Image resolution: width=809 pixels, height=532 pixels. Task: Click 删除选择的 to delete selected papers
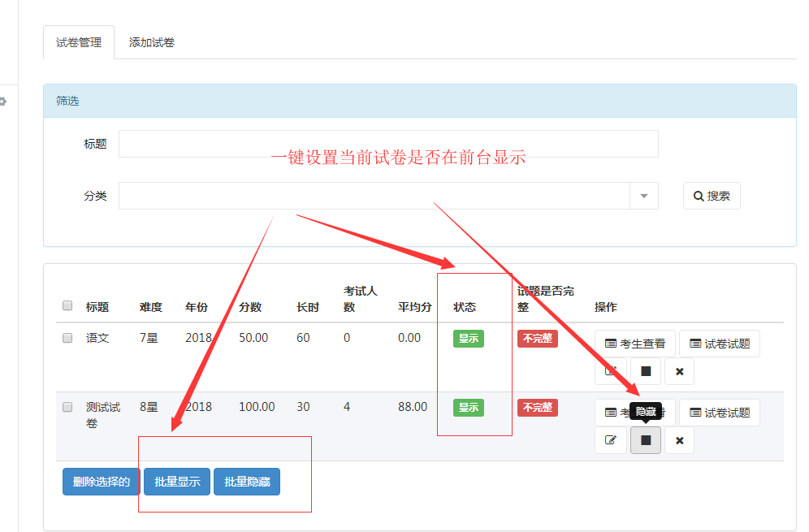[x=101, y=482]
